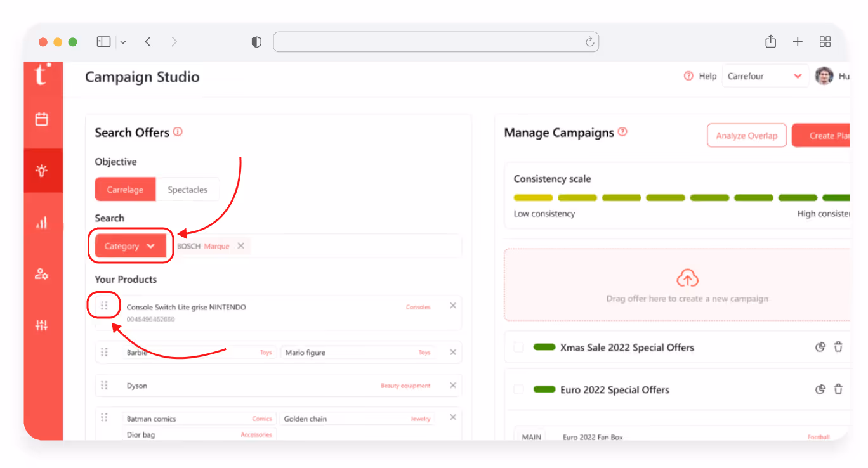Click the MAIN tag on Euro 2022 offer
The height and width of the screenshot is (468, 868).
531,437
